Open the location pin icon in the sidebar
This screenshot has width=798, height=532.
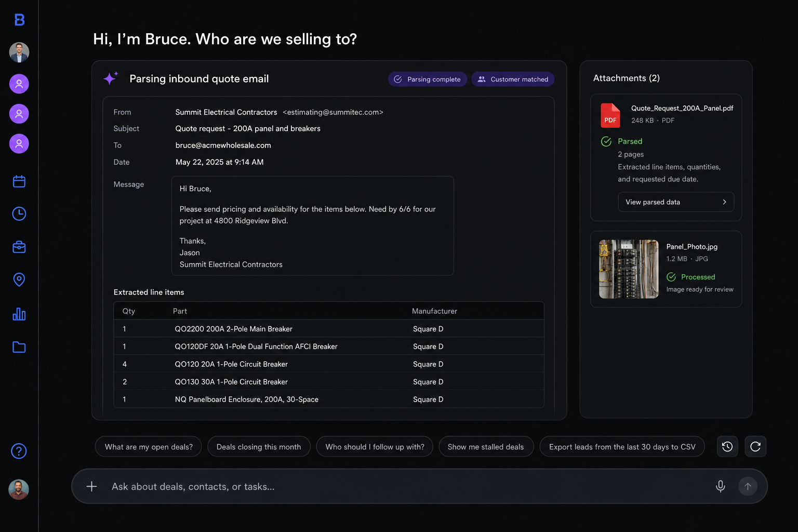coord(19,280)
